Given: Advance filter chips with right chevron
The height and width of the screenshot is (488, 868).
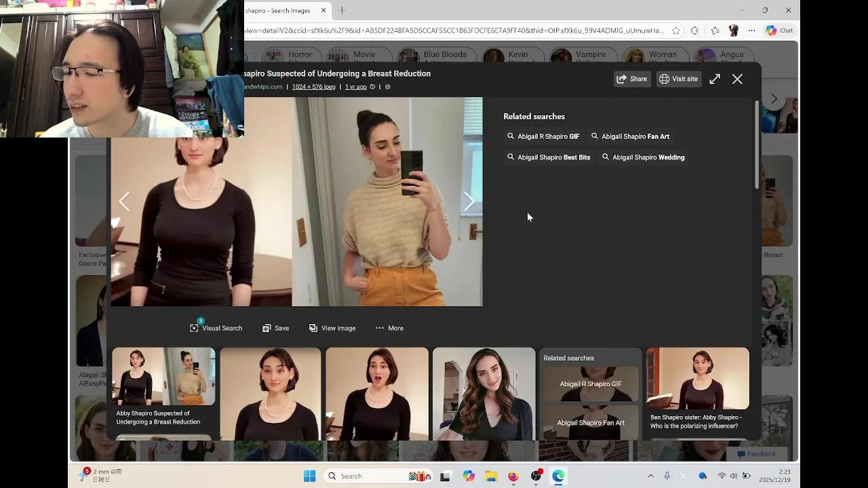Looking at the screenshot, I should click(x=774, y=99).
